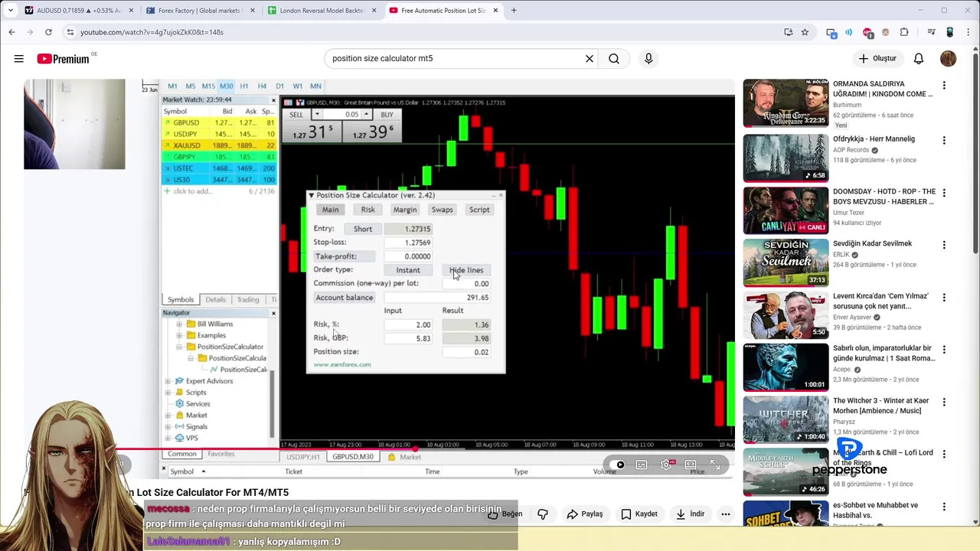Image resolution: width=980 pixels, height=551 pixels.
Task: Open a new browser tab
Action: [514, 11]
